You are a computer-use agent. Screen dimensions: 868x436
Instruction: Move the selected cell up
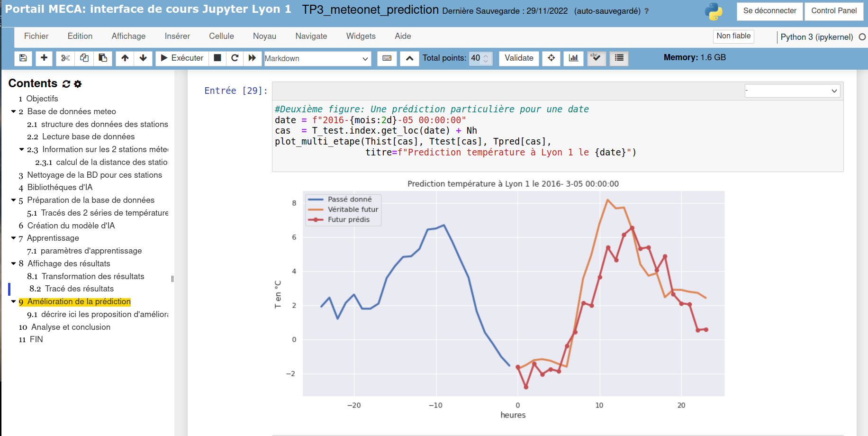coord(125,58)
